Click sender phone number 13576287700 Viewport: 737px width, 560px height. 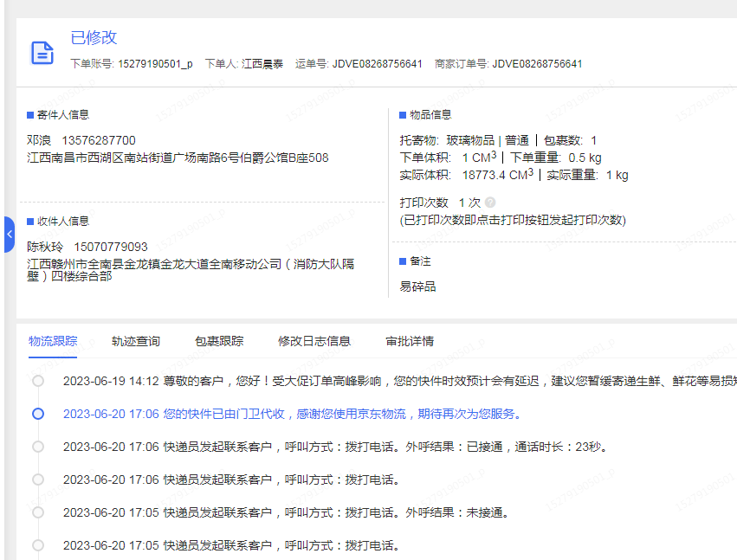pyautogui.click(x=99, y=140)
